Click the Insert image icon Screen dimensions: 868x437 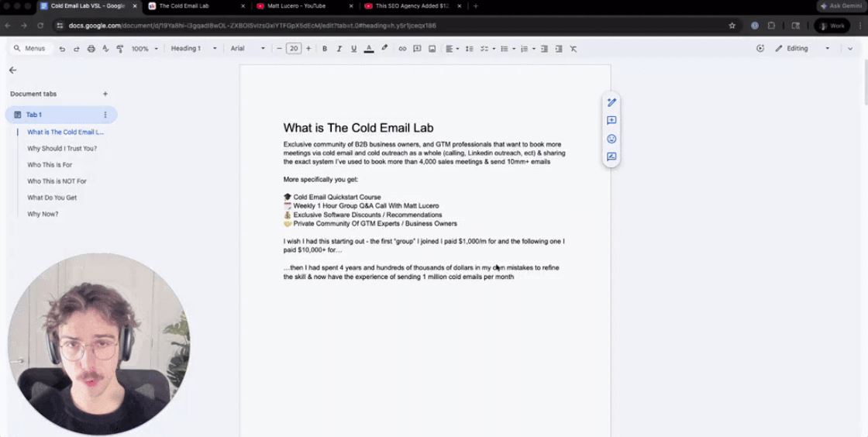432,49
